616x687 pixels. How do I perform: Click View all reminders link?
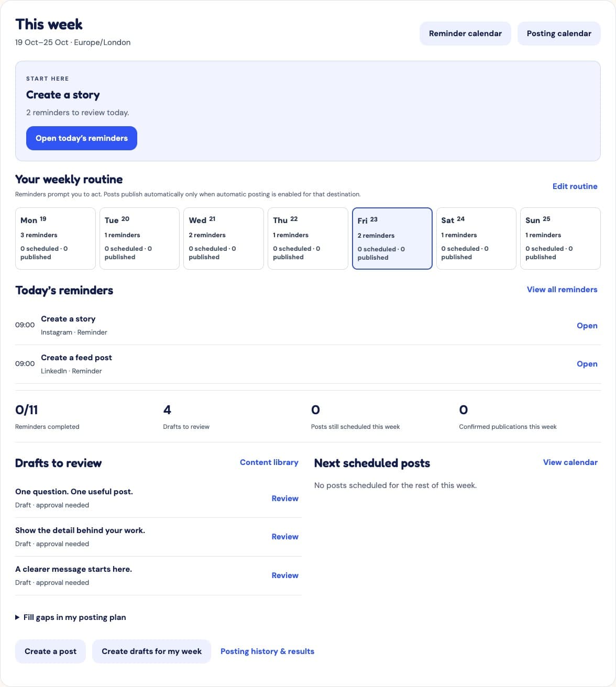coord(562,290)
